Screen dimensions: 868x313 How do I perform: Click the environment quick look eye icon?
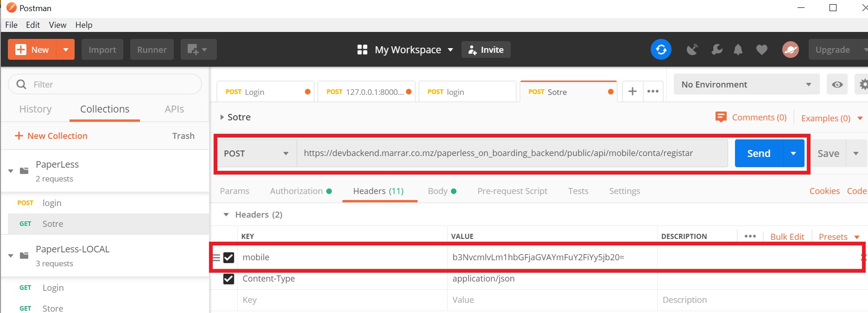point(837,84)
